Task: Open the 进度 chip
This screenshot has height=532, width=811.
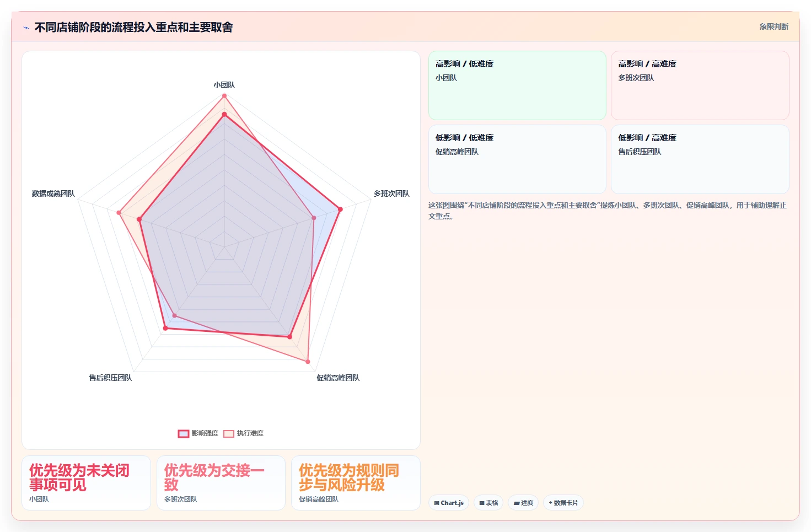Action: 523,503
